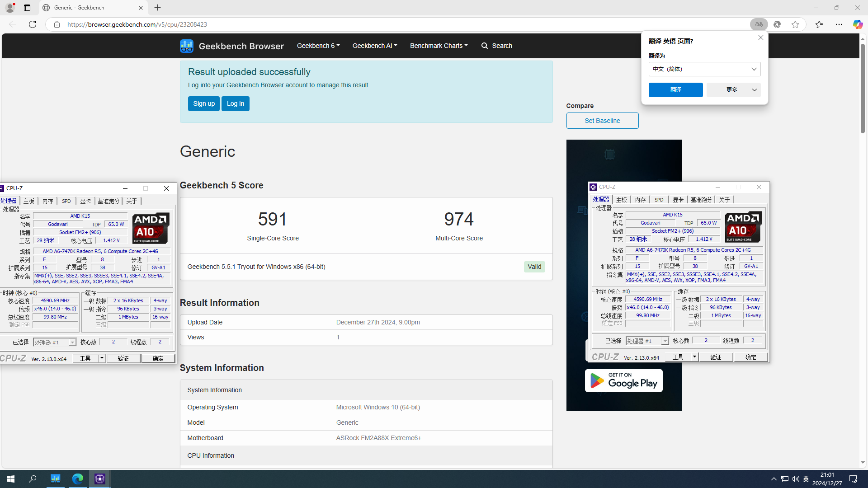The height and width of the screenshot is (488, 868).
Task: Open the browser profile icon
Action: click(x=9, y=8)
